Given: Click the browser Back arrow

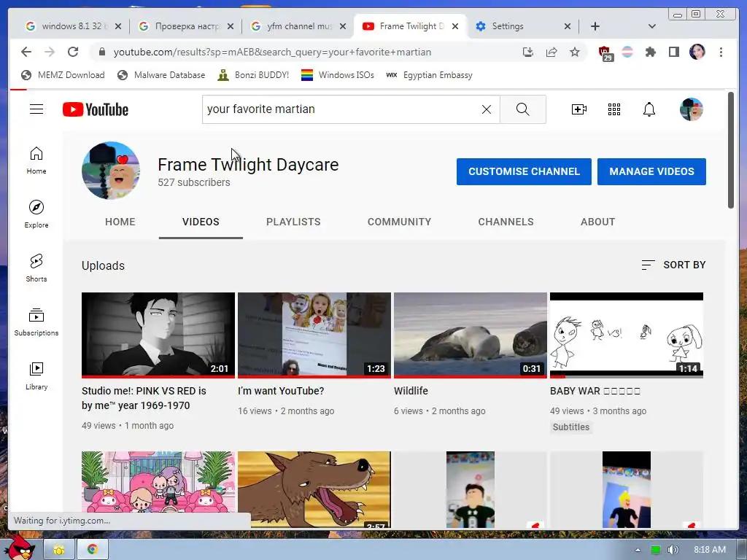Looking at the screenshot, I should point(26,52).
